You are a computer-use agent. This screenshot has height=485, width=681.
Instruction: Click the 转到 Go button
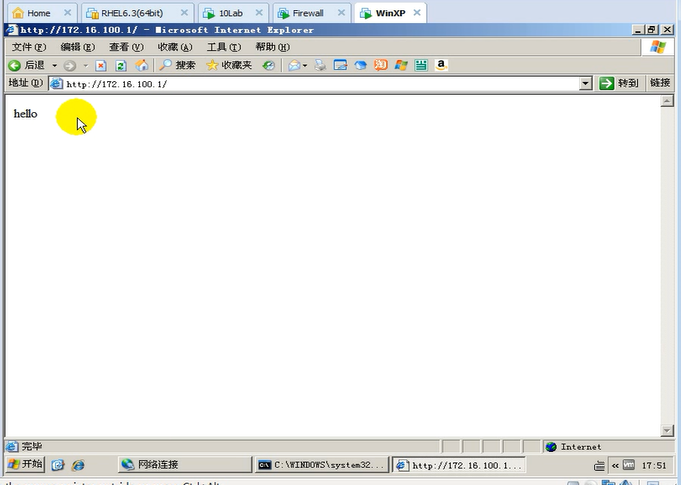coord(620,84)
